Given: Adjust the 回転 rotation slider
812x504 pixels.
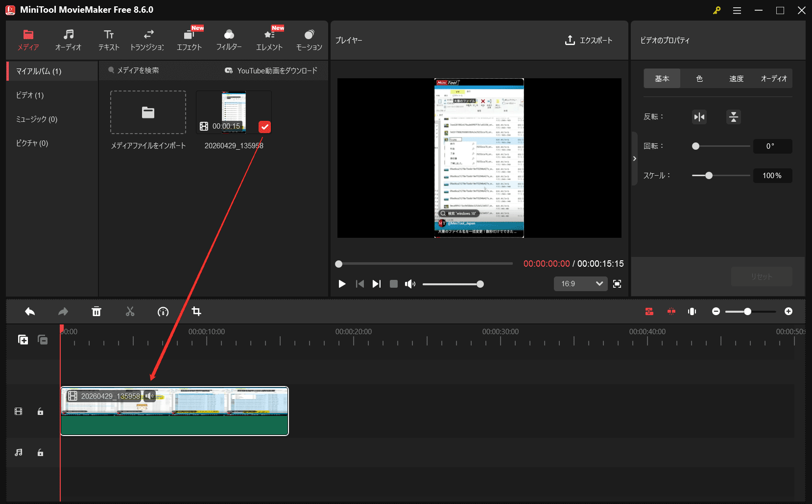Looking at the screenshot, I should 720,146.
